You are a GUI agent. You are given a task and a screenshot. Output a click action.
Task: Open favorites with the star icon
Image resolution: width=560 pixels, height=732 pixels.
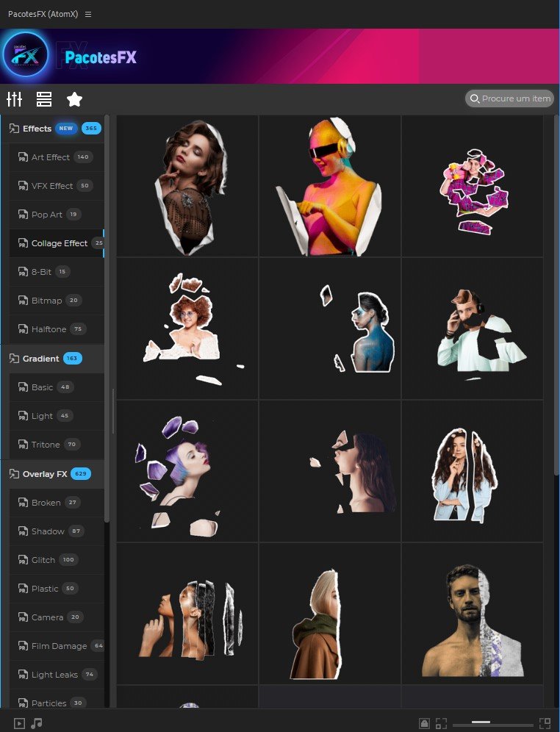pos(74,99)
